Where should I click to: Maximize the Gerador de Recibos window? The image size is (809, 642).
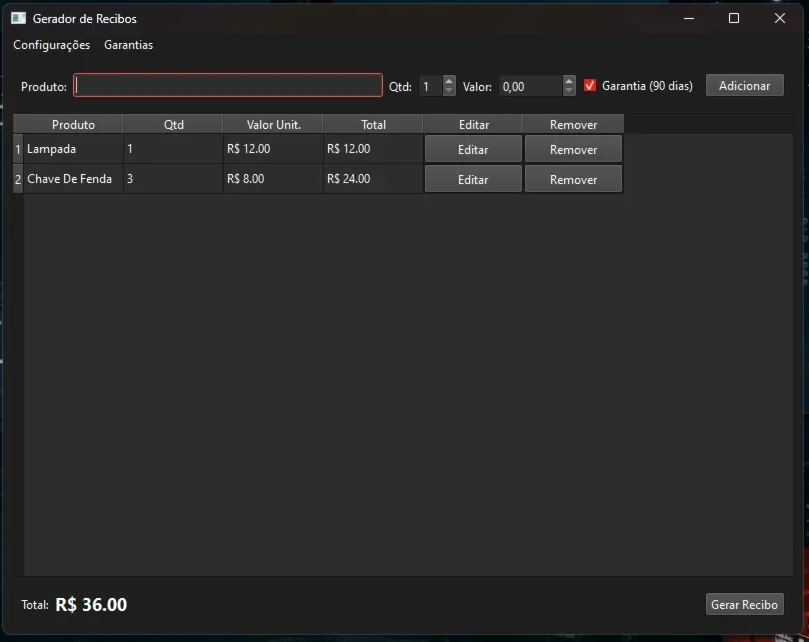pyautogui.click(x=734, y=18)
